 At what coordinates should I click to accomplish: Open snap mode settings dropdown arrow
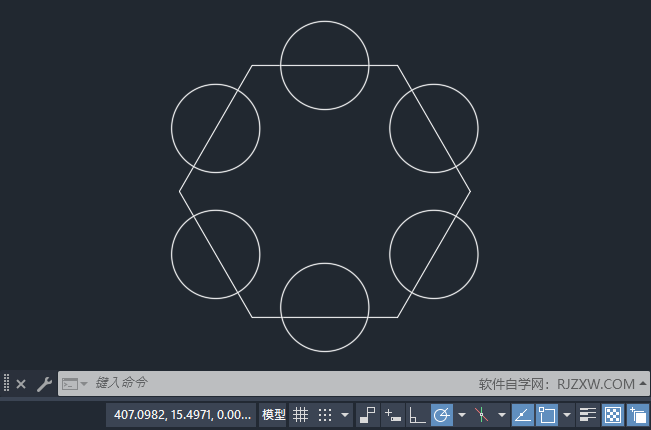[x=345, y=415]
